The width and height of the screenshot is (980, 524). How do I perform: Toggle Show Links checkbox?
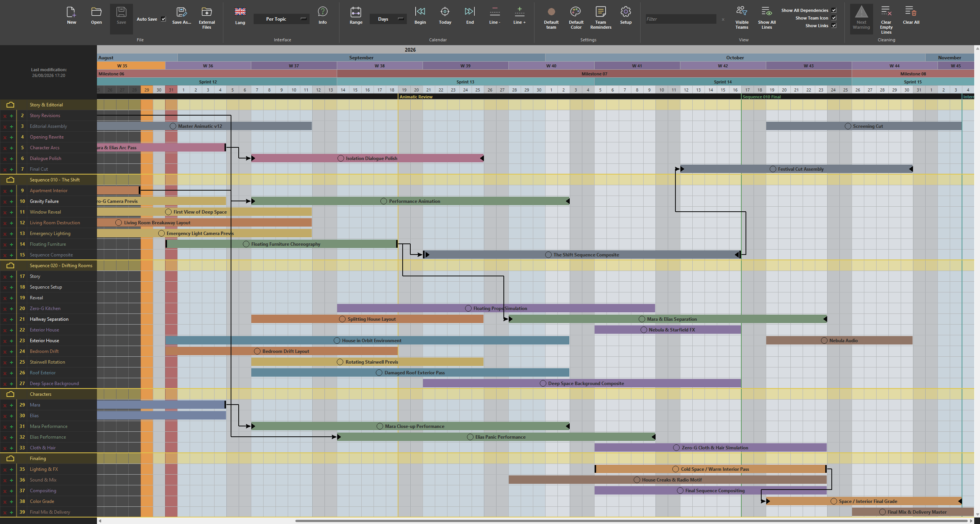pos(834,26)
